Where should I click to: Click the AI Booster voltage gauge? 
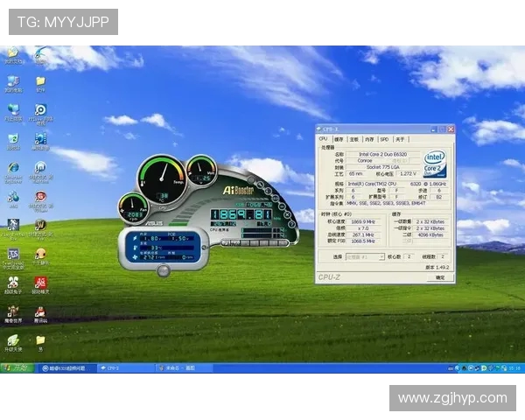[x=201, y=170]
